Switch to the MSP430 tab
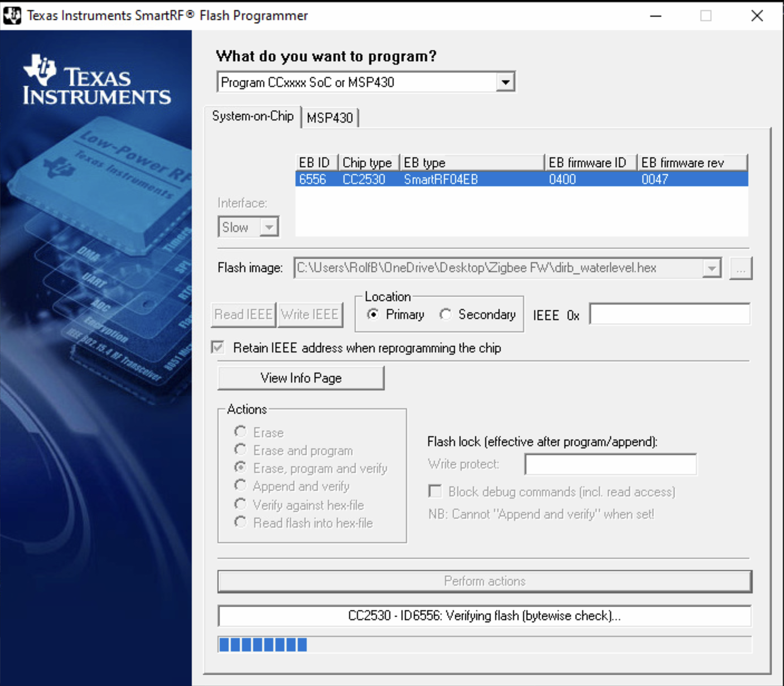This screenshot has height=686, width=784. [x=330, y=118]
